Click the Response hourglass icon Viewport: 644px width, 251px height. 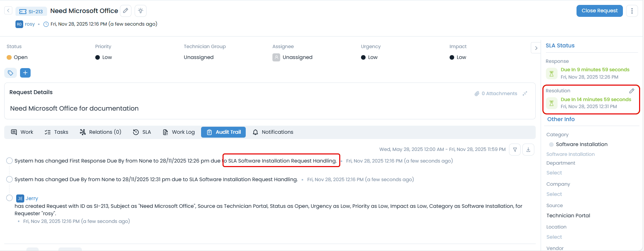[552, 74]
